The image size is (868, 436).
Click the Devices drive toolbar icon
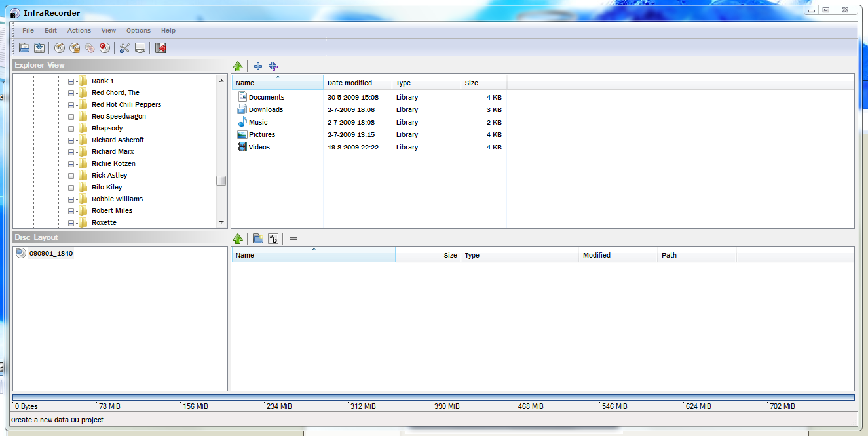[x=140, y=47]
